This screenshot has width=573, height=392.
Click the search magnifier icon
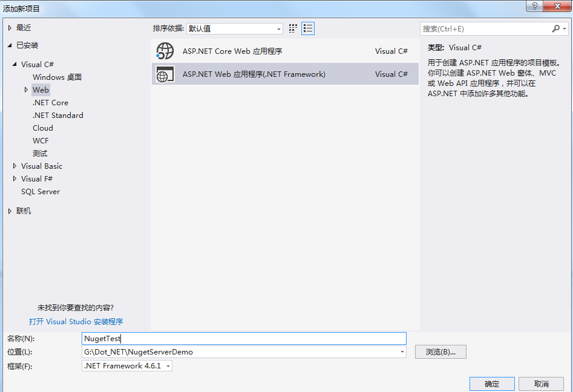(555, 28)
